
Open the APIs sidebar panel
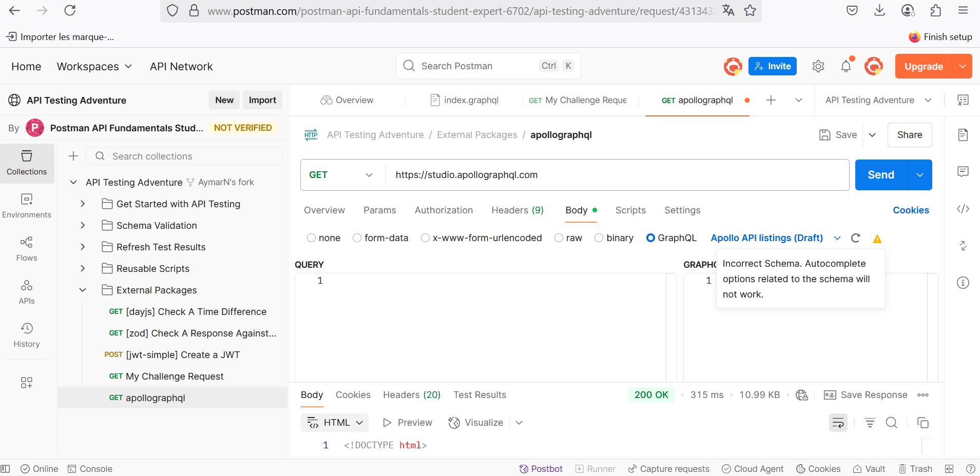point(27,292)
